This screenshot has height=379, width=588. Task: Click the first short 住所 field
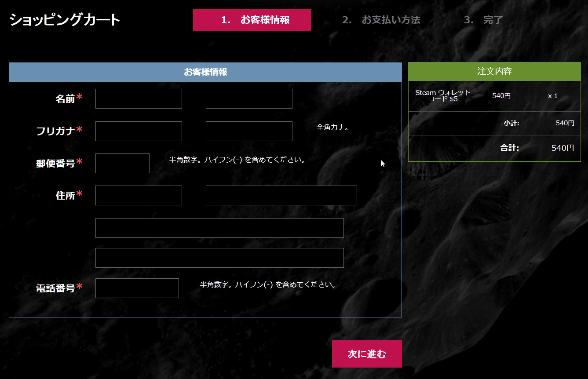(x=139, y=195)
